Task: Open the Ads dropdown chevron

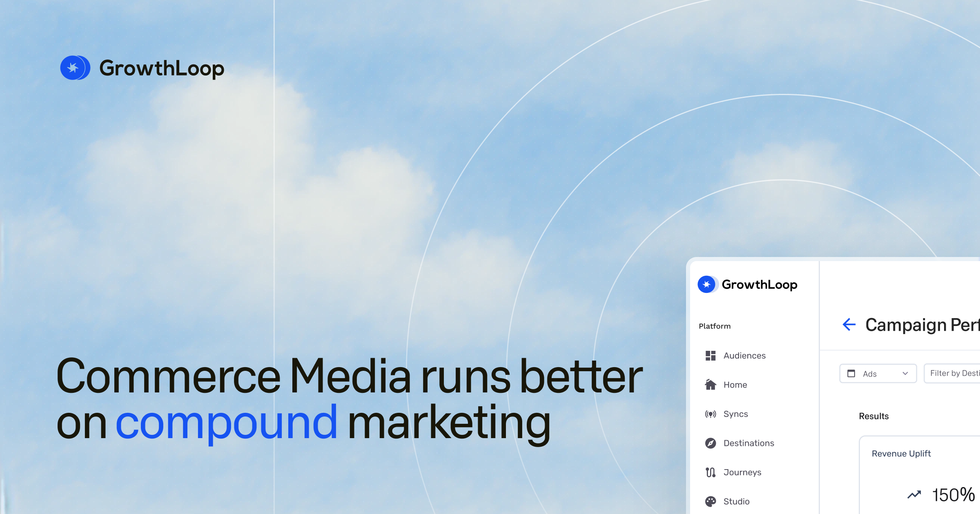Action: point(905,373)
